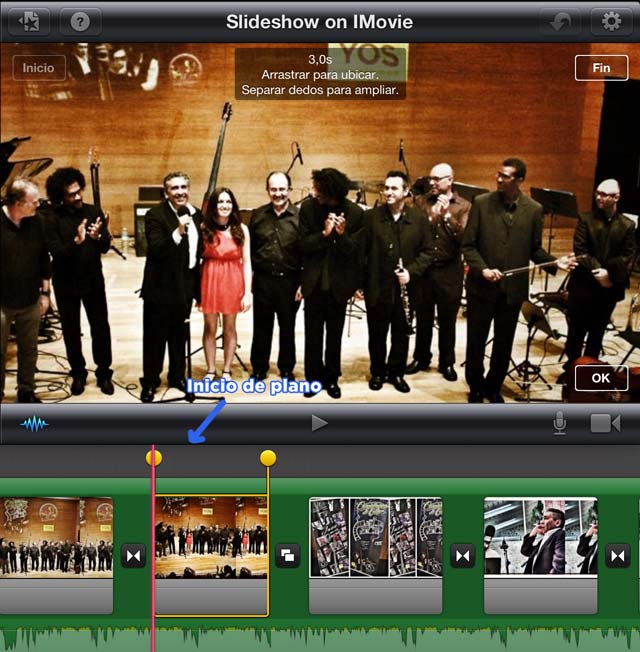Tap the microphone record icon
Viewport: 640px width, 652px height.
560,424
